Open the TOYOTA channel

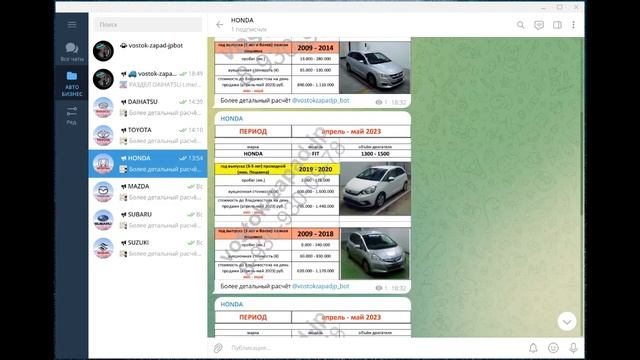[x=148, y=136]
